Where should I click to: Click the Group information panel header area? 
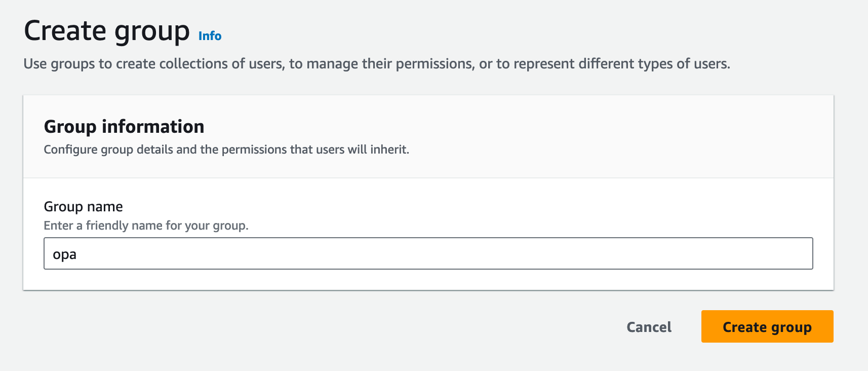pos(428,136)
